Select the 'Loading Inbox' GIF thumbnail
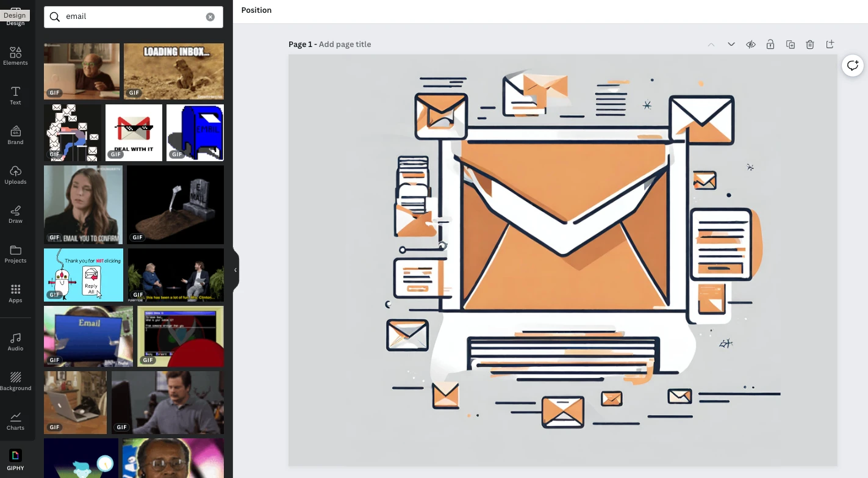868x478 pixels. pyautogui.click(x=174, y=71)
